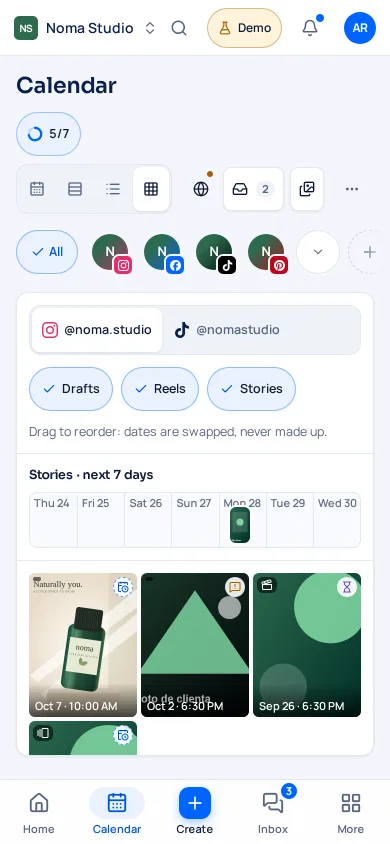Select the Instagram account avatar

click(111, 253)
